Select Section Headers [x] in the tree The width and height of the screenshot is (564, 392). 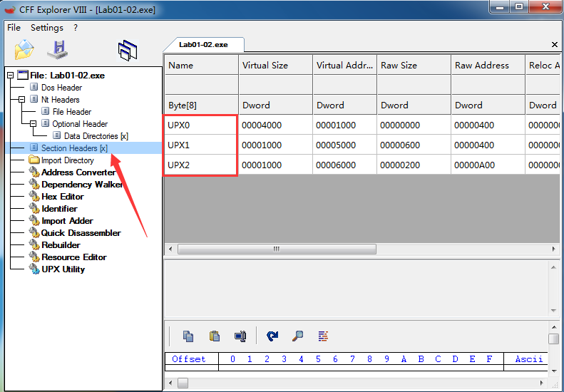(x=74, y=148)
